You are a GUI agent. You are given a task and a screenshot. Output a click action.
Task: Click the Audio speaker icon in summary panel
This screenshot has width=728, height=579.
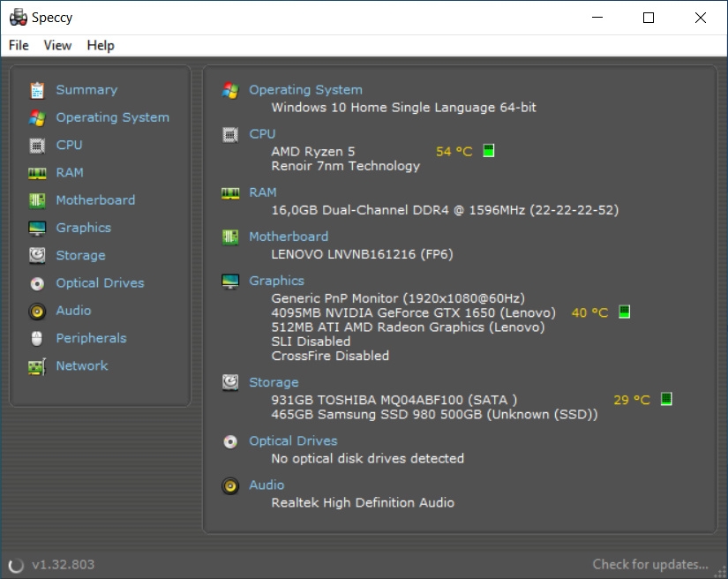click(x=230, y=486)
